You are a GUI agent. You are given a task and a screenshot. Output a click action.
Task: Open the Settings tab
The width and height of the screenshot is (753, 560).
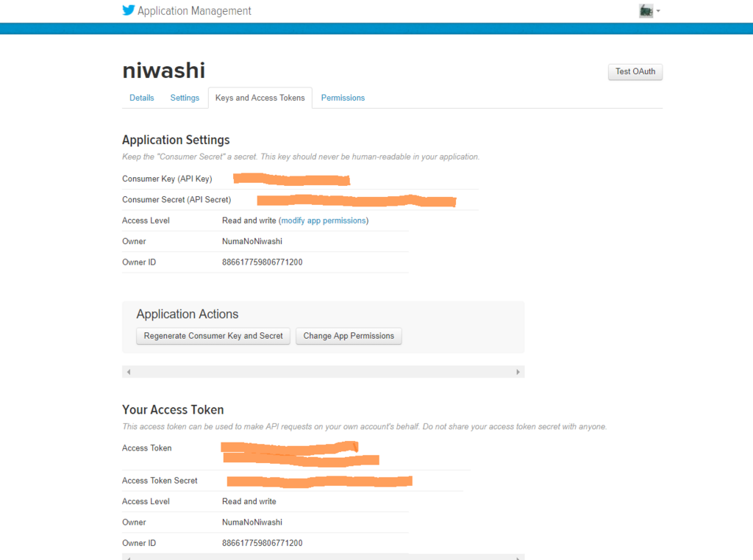(x=185, y=98)
